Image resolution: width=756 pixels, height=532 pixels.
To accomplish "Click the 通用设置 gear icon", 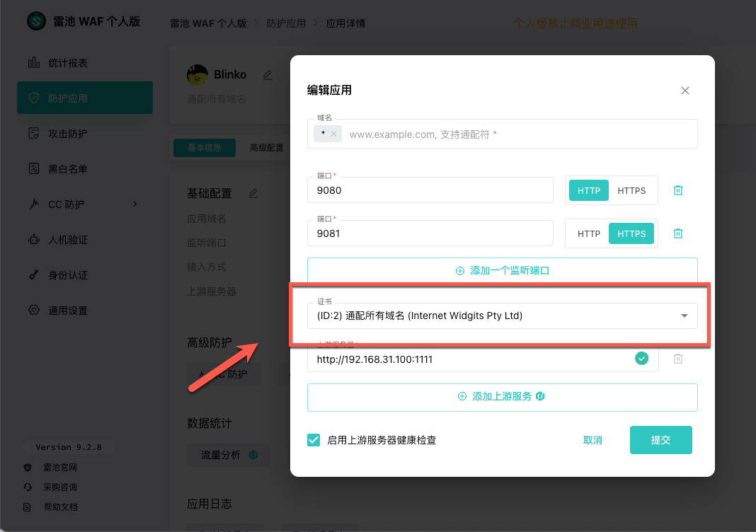I will (x=34, y=310).
